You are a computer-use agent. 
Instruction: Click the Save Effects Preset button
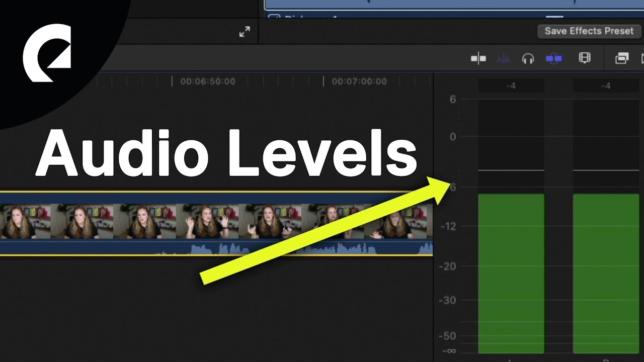[x=589, y=31]
